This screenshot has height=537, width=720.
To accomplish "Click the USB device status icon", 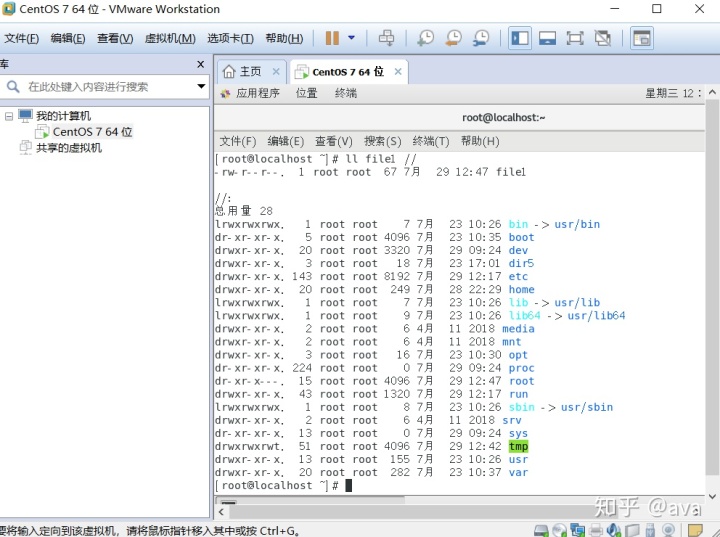I will (650, 530).
